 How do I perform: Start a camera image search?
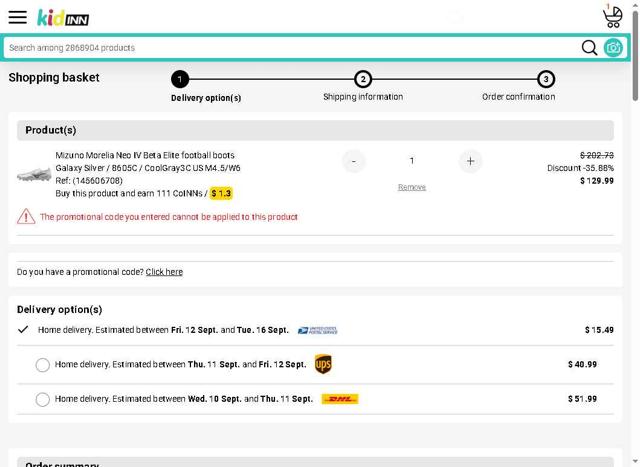tap(613, 48)
